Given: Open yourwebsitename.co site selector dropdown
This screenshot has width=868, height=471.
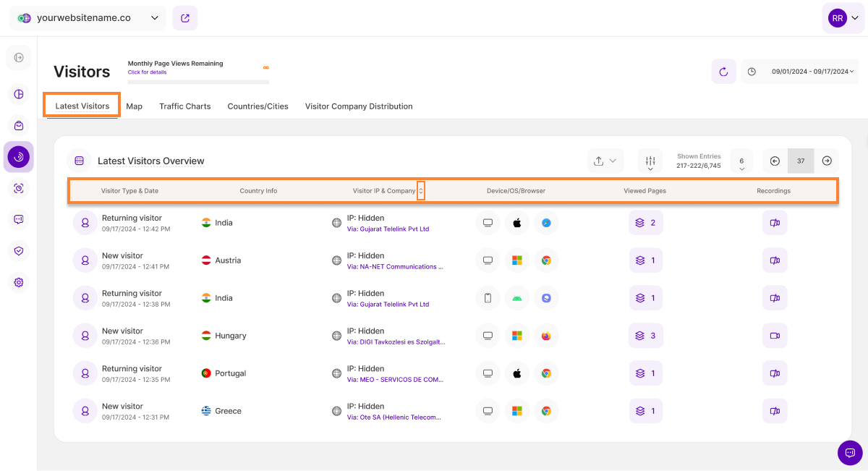Looking at the screenshot, I should [x=88, y=18].
